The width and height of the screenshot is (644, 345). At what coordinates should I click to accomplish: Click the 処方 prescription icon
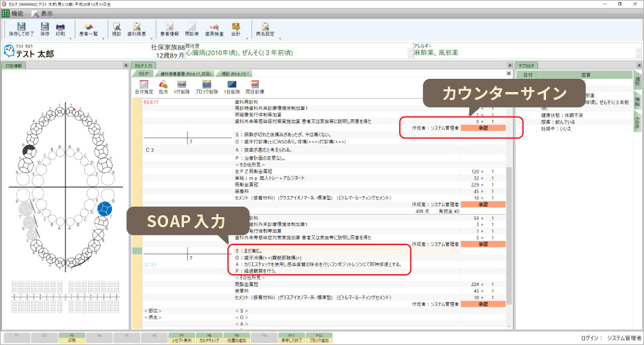163,87
